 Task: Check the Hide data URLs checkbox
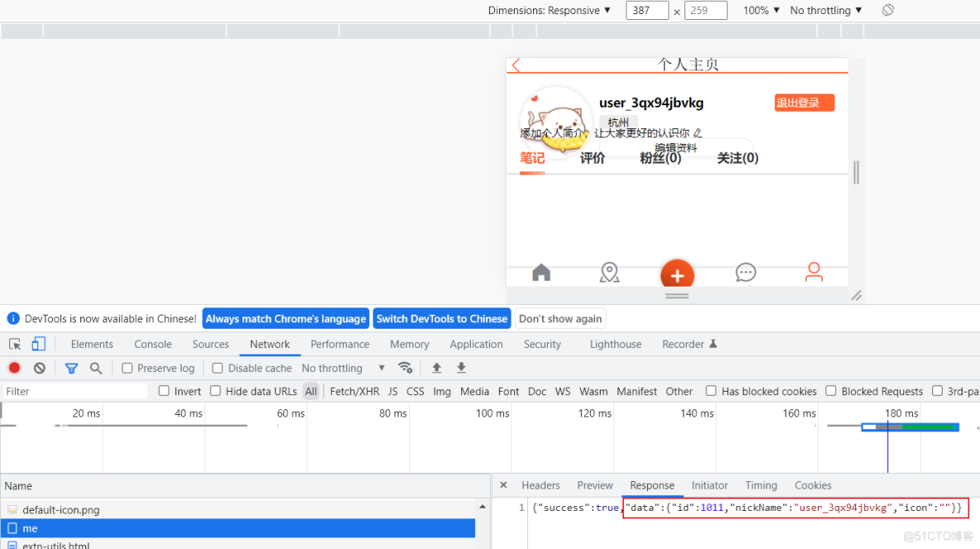tap(214, 391)
